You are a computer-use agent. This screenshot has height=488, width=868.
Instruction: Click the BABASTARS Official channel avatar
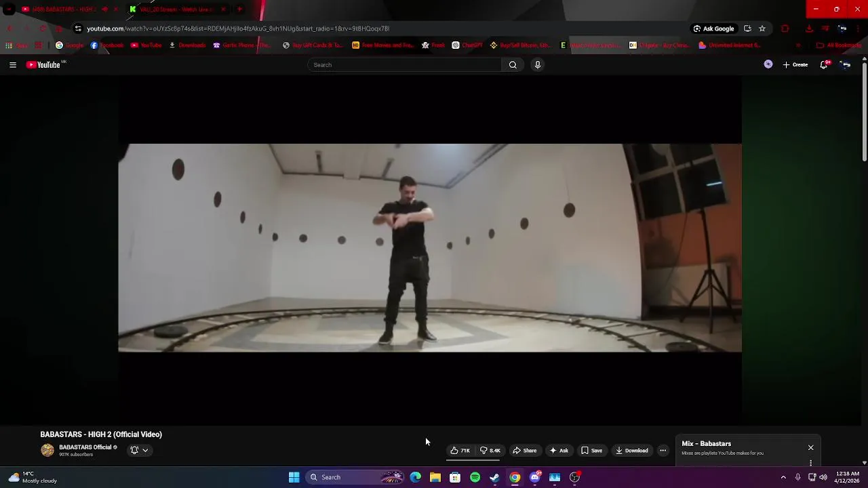pyautogui.click(x=47, y=450)
